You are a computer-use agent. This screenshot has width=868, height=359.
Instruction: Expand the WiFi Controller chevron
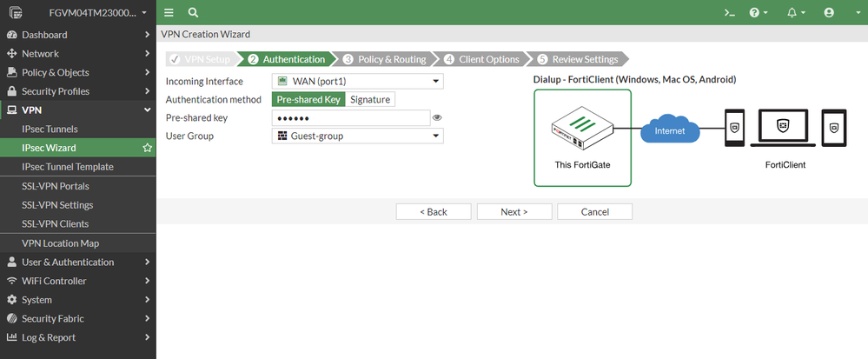[x=147, y=281]
